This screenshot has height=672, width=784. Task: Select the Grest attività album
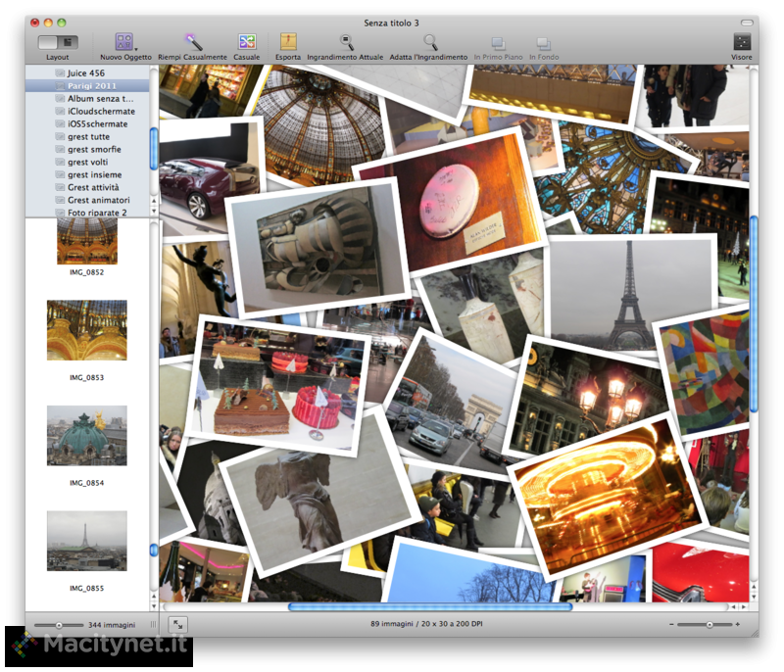[87, 187]
